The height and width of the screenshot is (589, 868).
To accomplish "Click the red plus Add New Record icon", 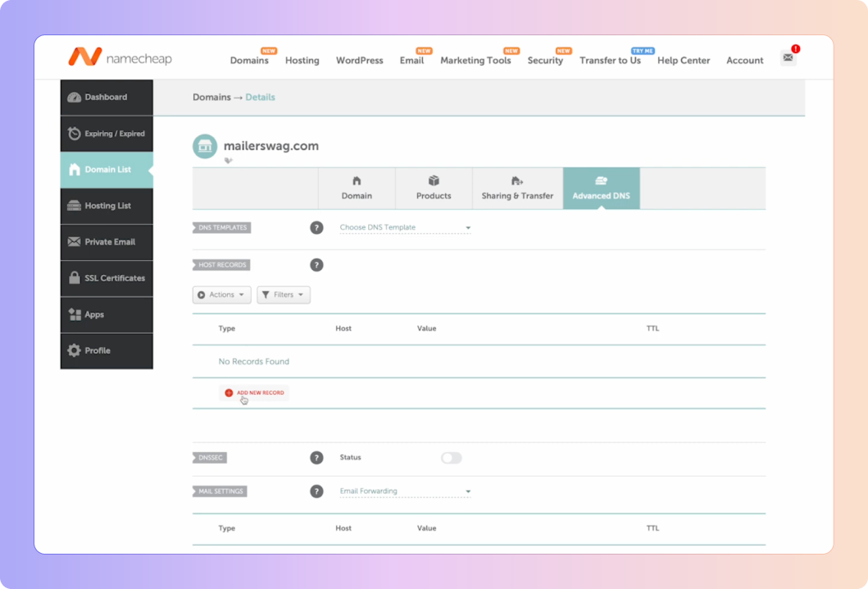I will coord(229,393).
